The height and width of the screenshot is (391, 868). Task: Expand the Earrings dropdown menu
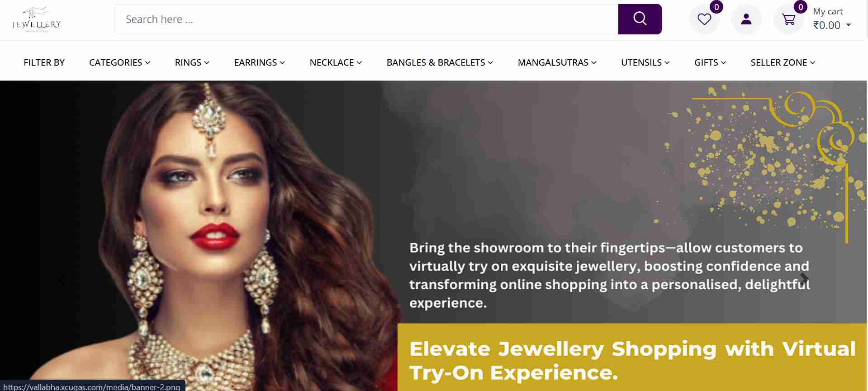(x=259, y=62)
